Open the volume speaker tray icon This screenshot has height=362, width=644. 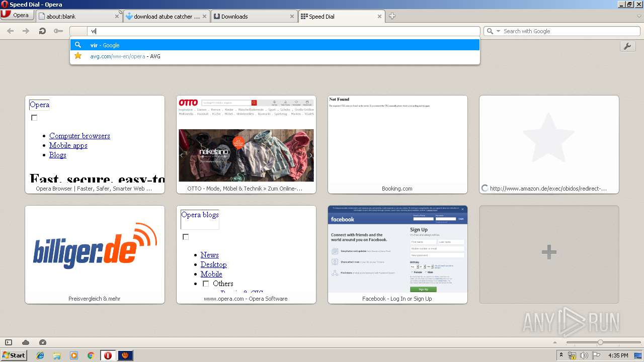coord(584,355)
